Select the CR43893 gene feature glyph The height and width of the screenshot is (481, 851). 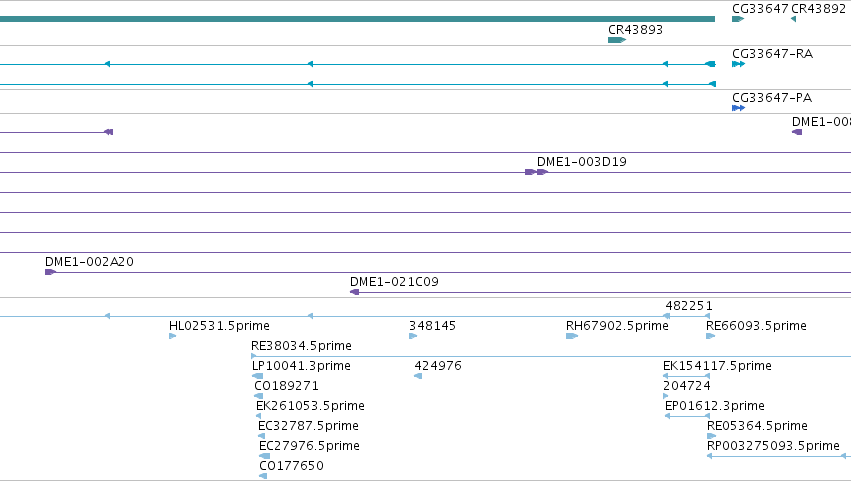(x=617, y=40)
